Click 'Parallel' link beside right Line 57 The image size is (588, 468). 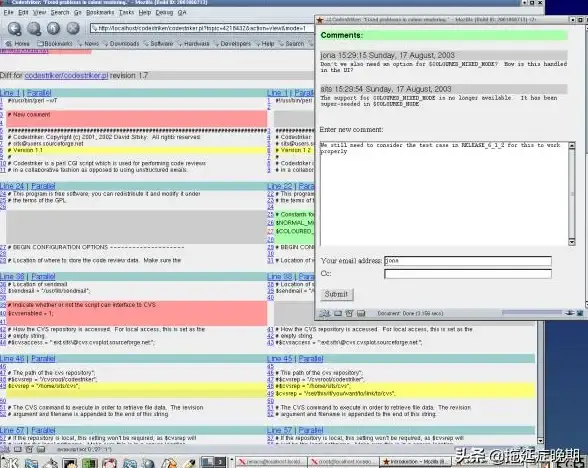tap(311, 430)
